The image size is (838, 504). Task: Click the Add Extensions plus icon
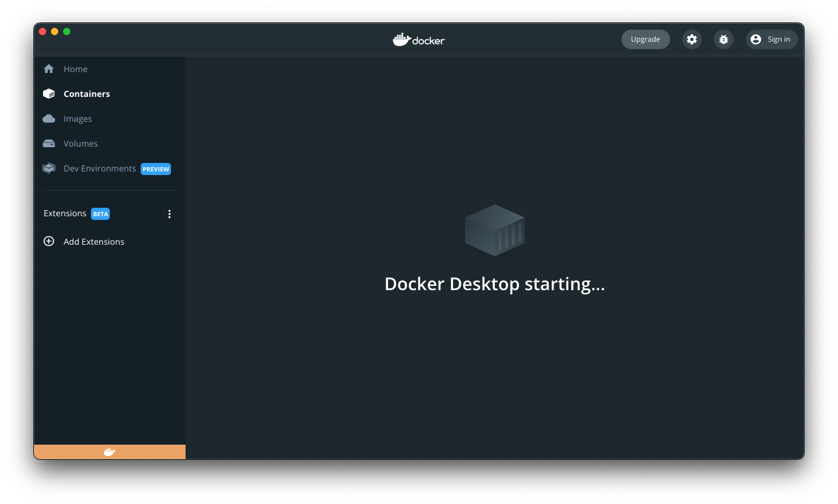49,241
